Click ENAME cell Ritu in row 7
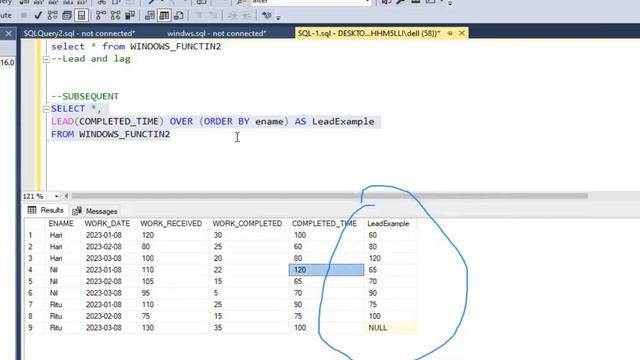 point(63,304)
